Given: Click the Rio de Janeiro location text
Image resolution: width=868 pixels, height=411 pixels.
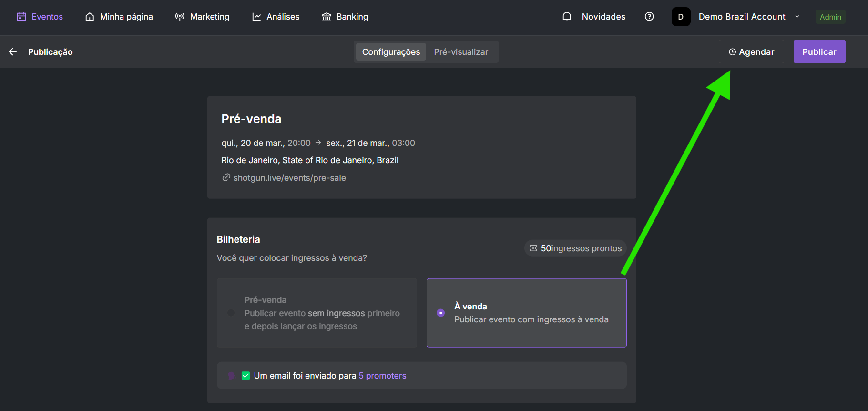Looking at the screenshot, I should [310, 160].
